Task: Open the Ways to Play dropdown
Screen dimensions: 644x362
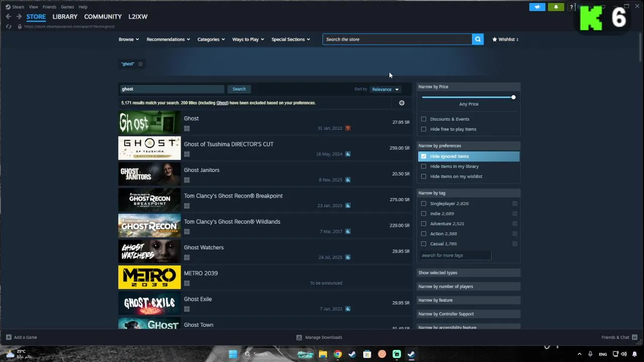Action: click(x=248, y=39)
